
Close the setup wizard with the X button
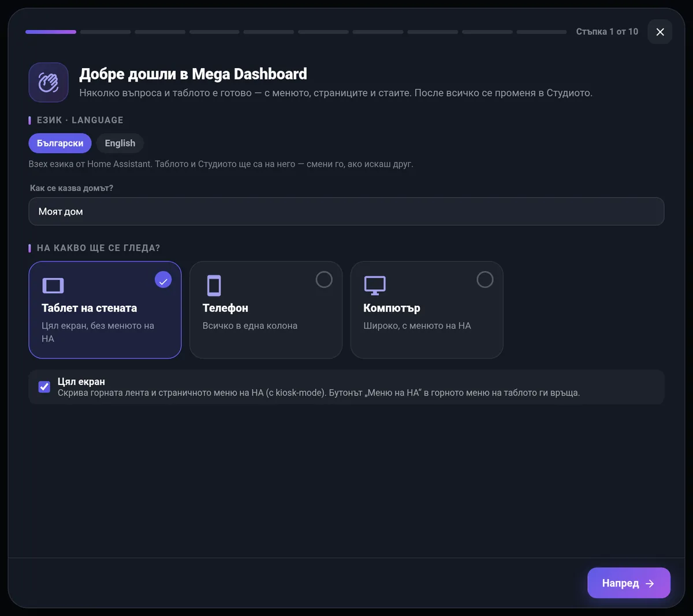[x=660, y=32]
